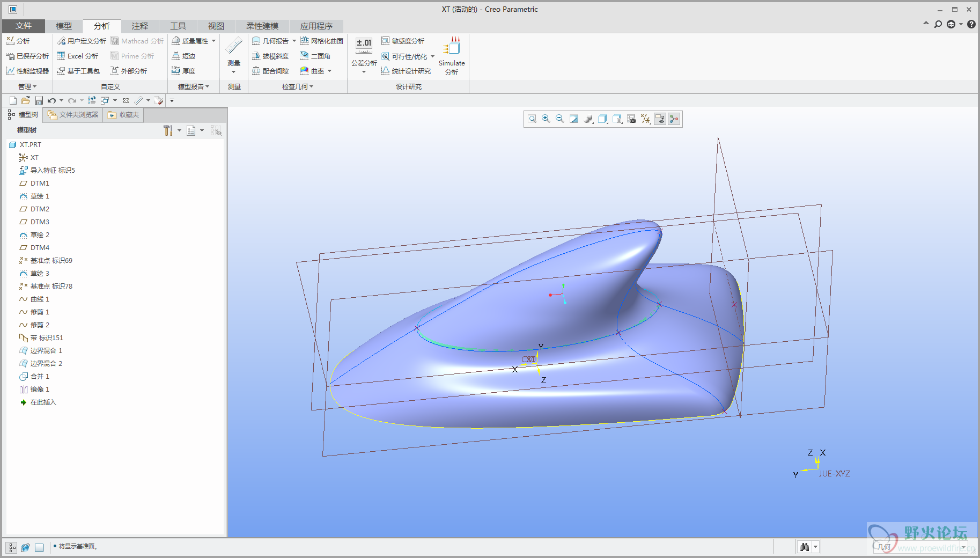Image resolution: width=980 pixels, height=558 pixels.
Task: Toggle web browser display in status bar
Action: click(25, 547)
